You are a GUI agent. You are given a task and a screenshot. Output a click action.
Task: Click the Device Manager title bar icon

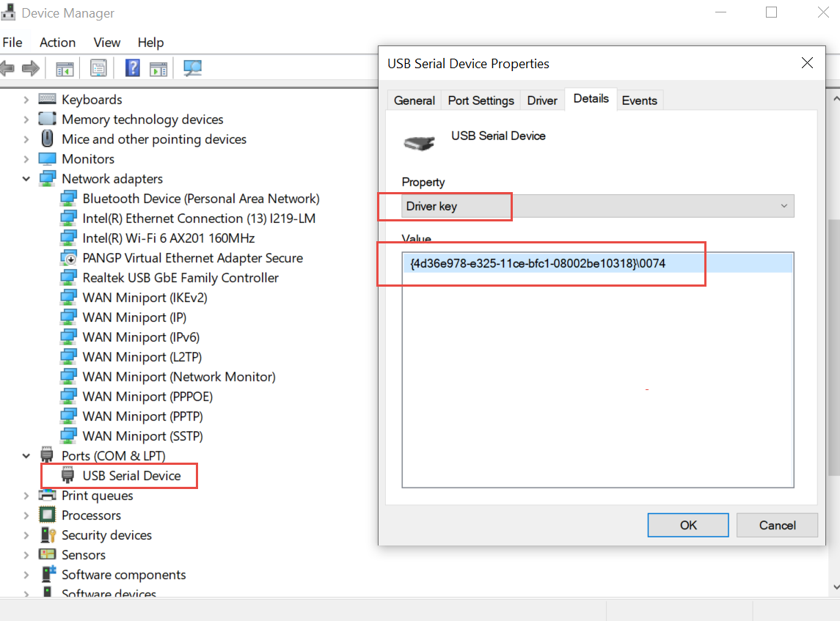tap(8, 12)
